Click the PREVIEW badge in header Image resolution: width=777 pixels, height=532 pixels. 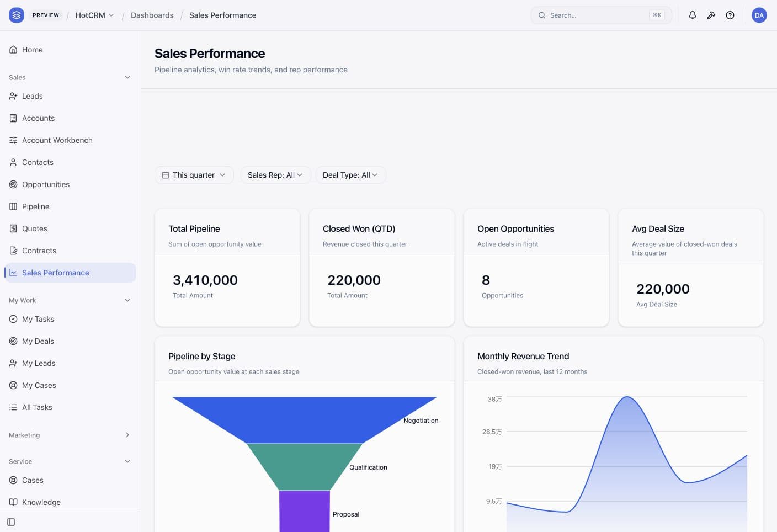[x=46, y=15]
